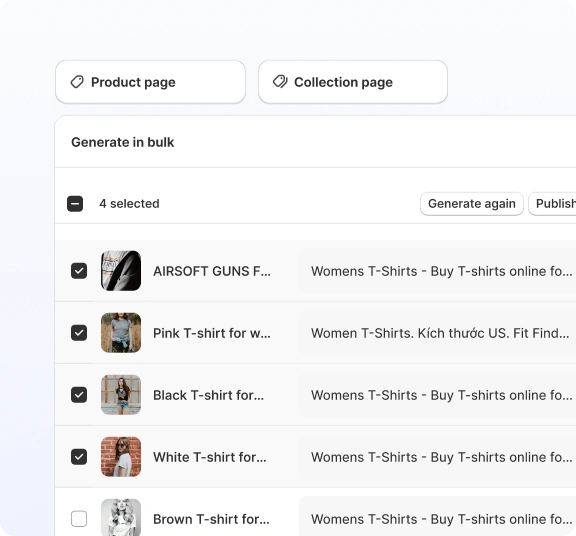This screenshot has width=576, height=536.
Task: Deselect all using the 4 selected checkbox
Action: [x=75, y=204]
